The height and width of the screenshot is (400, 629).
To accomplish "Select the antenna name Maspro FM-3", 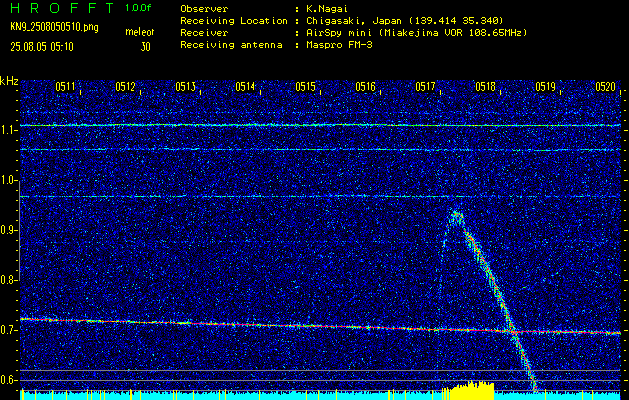I will click(x=339, y=45).
